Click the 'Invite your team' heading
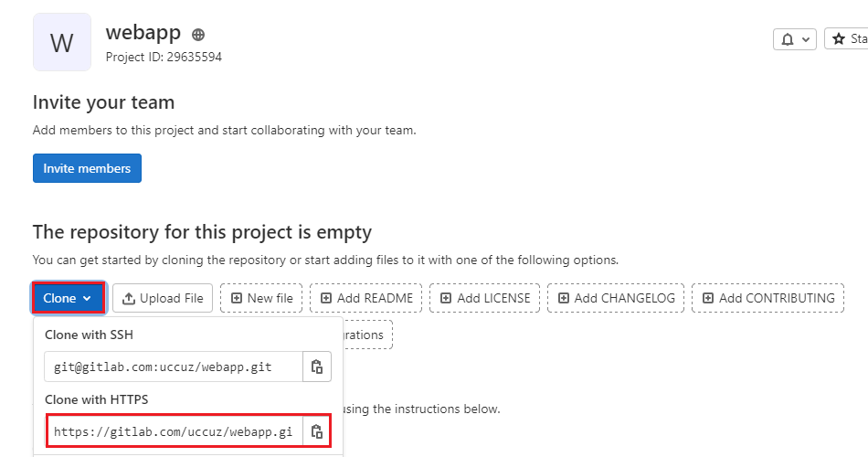 coord(103,102)
